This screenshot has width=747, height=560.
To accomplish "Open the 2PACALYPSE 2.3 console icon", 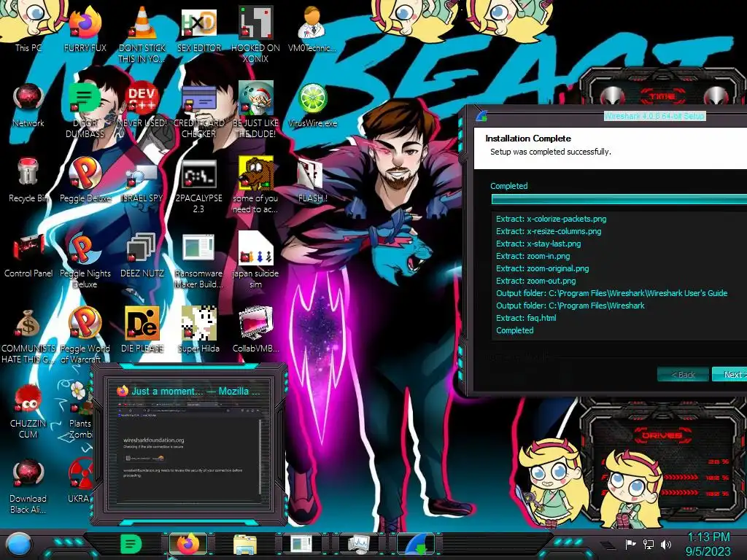I will 198,184.
